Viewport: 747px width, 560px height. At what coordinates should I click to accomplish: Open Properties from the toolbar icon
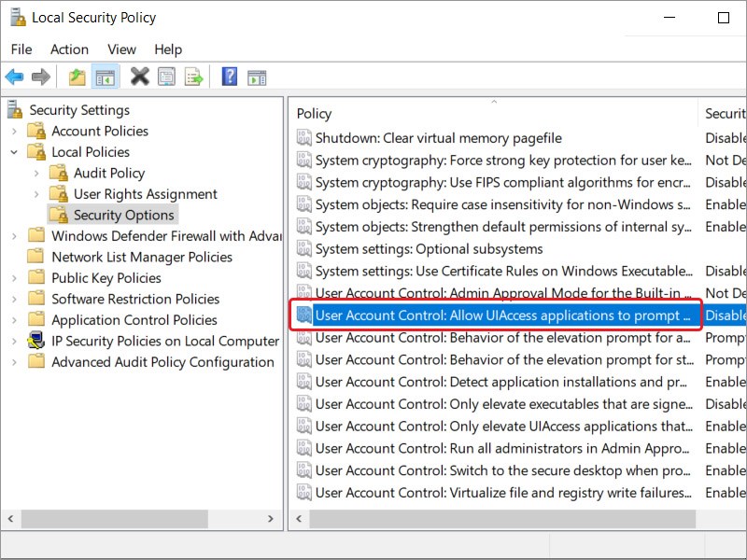pos(167,77)
